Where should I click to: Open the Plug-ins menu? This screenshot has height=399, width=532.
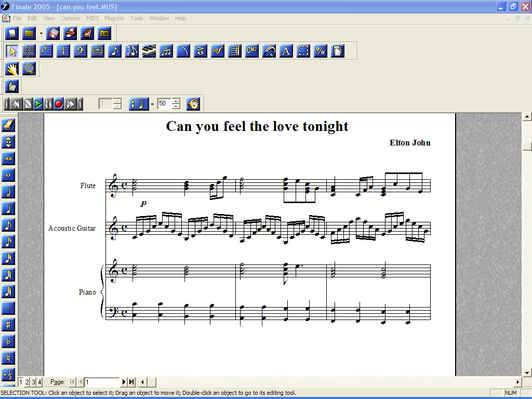pos(114,18)
